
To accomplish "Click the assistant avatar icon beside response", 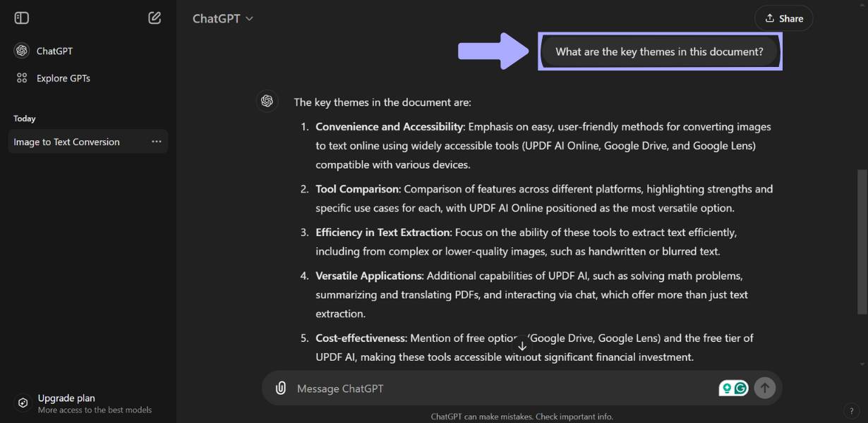I will [x=267, y=102].
